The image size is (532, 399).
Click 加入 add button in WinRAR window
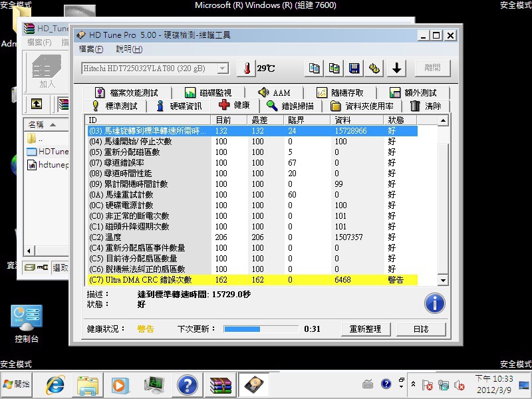(x=47, y=72)
